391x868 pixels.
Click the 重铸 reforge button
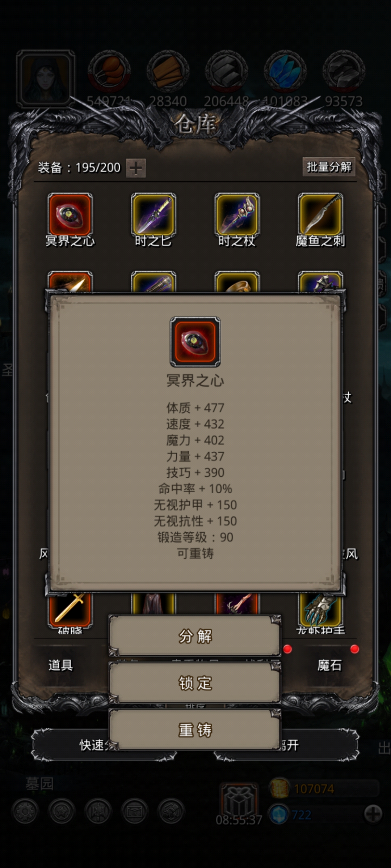[x=195, y=730]
